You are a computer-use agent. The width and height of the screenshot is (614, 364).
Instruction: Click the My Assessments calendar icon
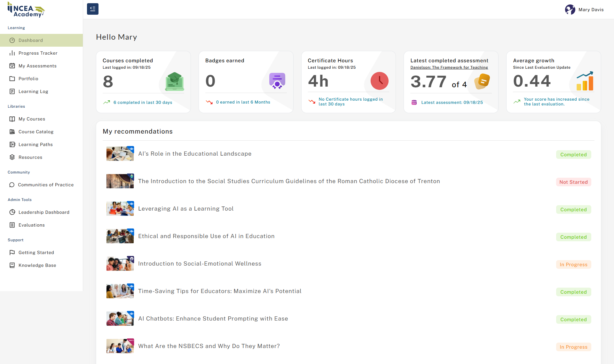[12, 66]
